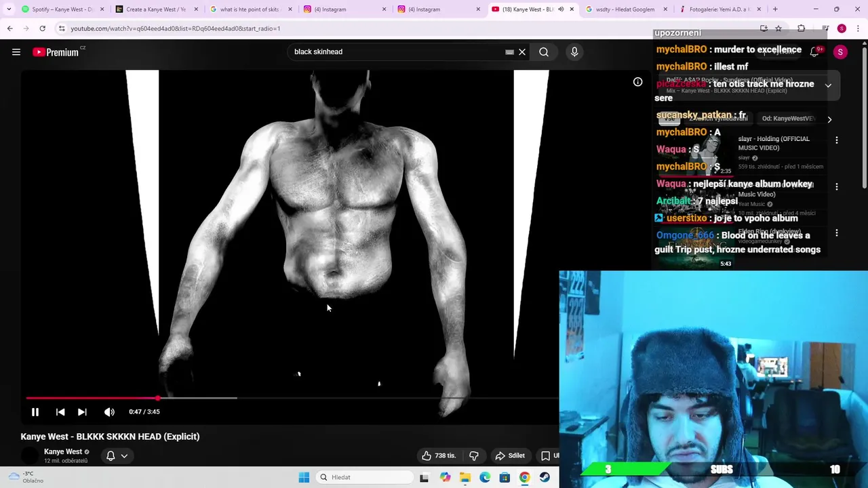
Task: View site information icon in address bar
Action: click(62, 28)
